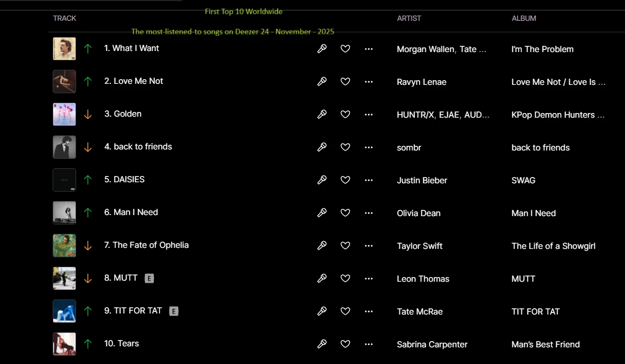Open lyrics icon for back to friends
The height and width of the screenshot is (364, 625).
tap(322, 147)
